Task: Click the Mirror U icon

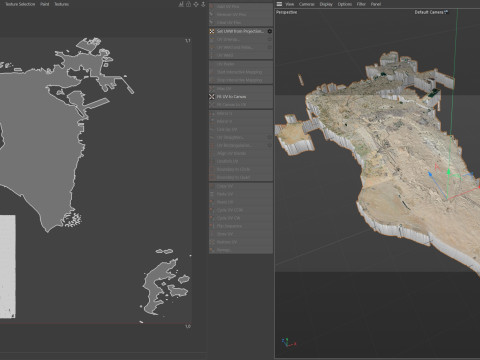Action: [212, 113]
